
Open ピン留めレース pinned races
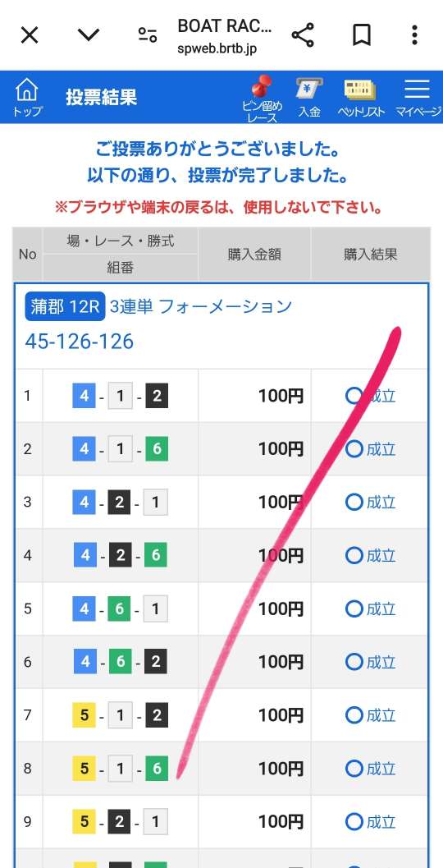tap(263, 99)
